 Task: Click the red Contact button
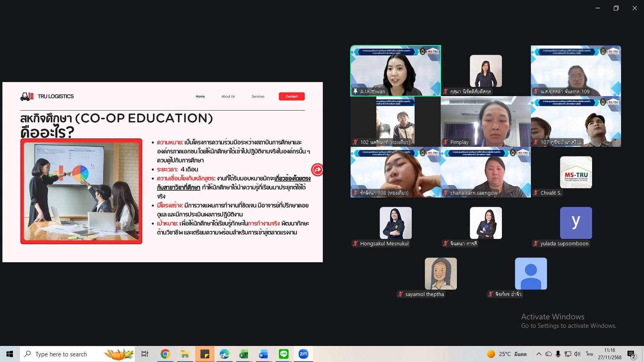click(x=292, y=97)
